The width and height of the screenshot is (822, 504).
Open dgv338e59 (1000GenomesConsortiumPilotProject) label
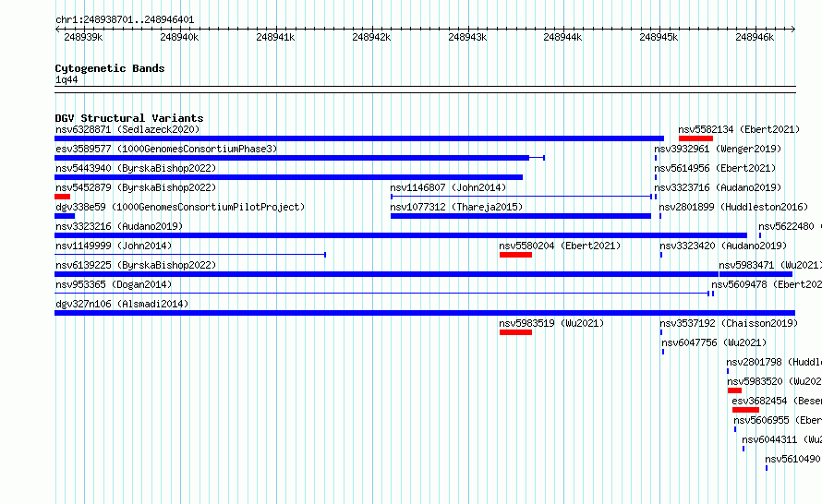(x=180, y=207)
